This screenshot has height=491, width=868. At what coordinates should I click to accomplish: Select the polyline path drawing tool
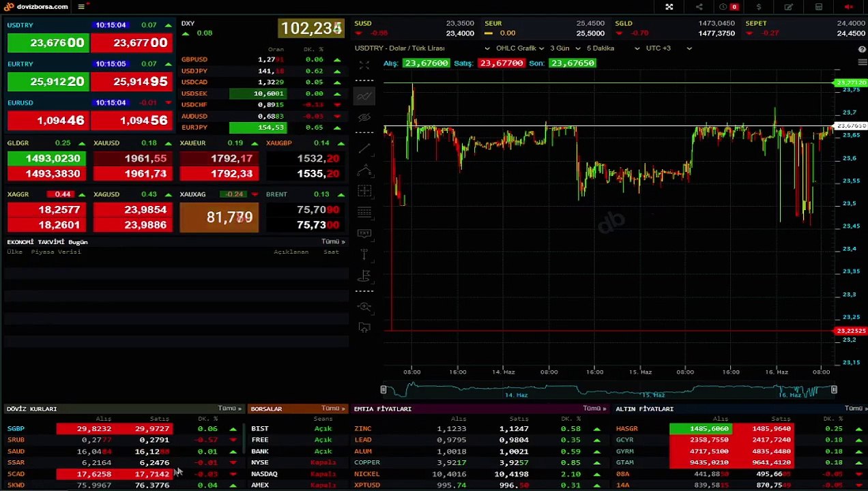click(364, 169)
